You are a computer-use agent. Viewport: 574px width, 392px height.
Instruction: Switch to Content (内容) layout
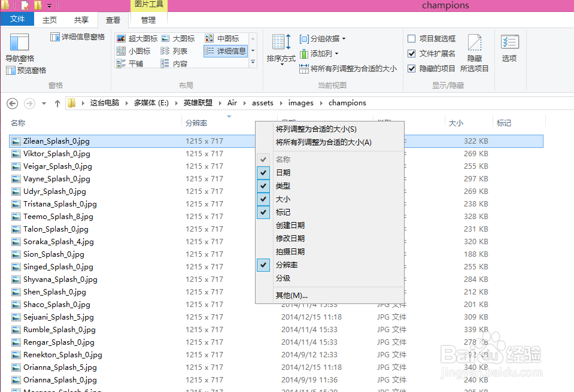(x=174, y=63)
